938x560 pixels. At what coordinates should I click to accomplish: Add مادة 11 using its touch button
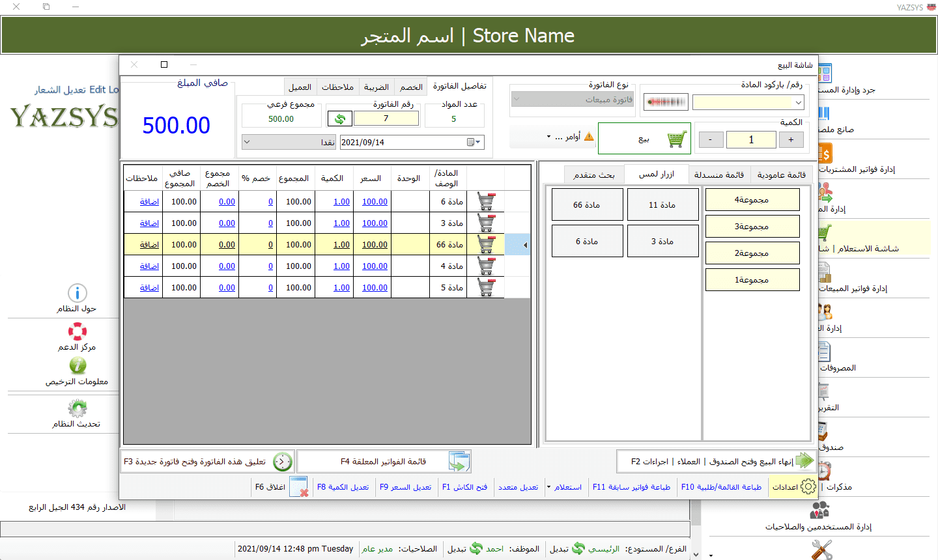pyautogui.click(x=662, y=204)
